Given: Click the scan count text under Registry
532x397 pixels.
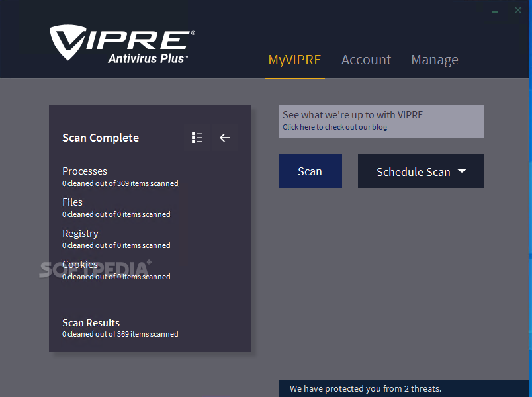Looking at the screenshot, I should tap(116, 245).
